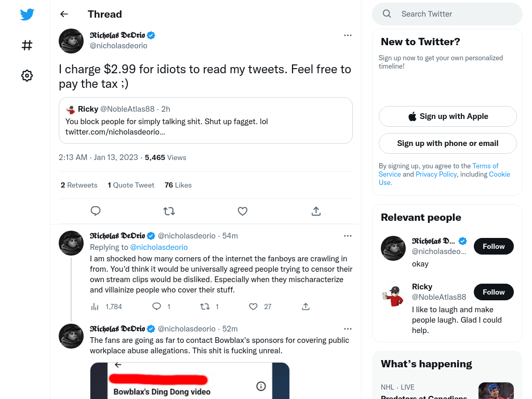Image resolution: width=532 pixels, height=399 pixels.
Task: Open the Explore hashtag icon
Action: [27, 45]
